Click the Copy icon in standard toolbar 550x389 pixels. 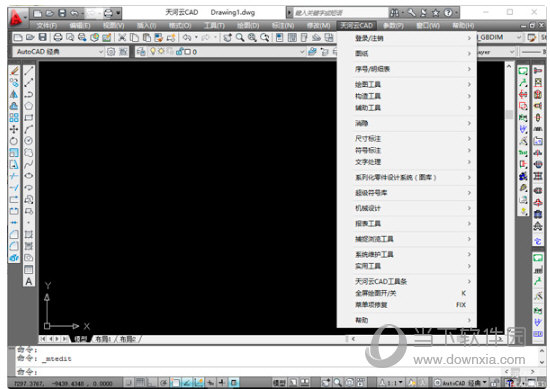134,37
